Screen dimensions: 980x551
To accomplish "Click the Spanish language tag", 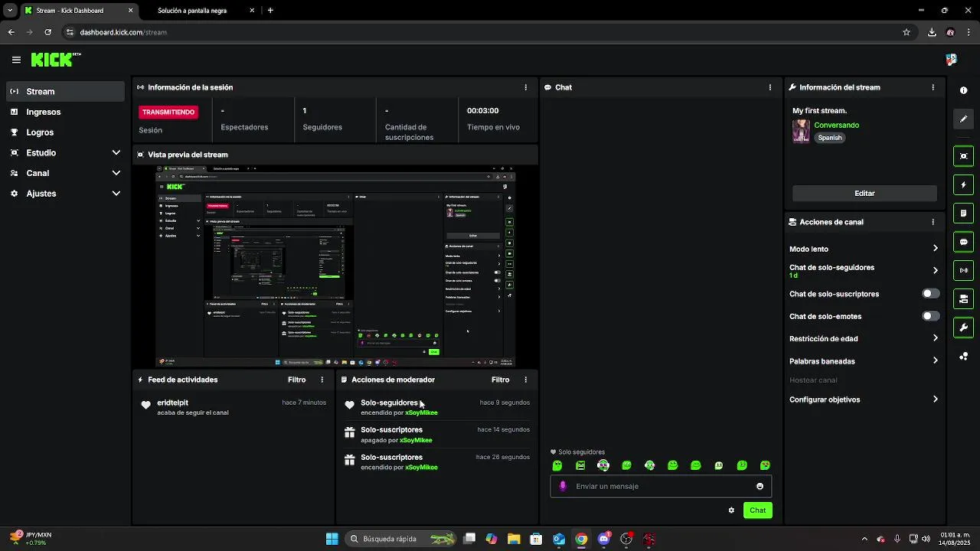I will pos(829,138).
